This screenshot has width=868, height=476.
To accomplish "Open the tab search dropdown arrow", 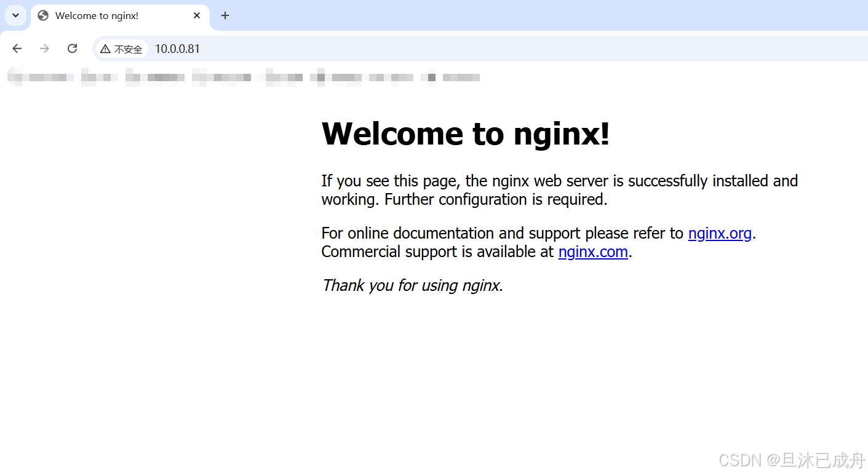I will (16, 15).
